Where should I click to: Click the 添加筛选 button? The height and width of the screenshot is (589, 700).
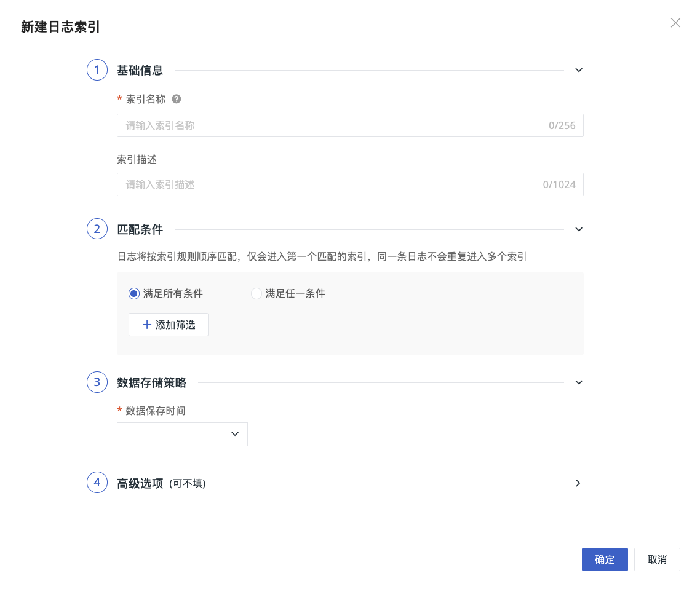coord(169,325)
